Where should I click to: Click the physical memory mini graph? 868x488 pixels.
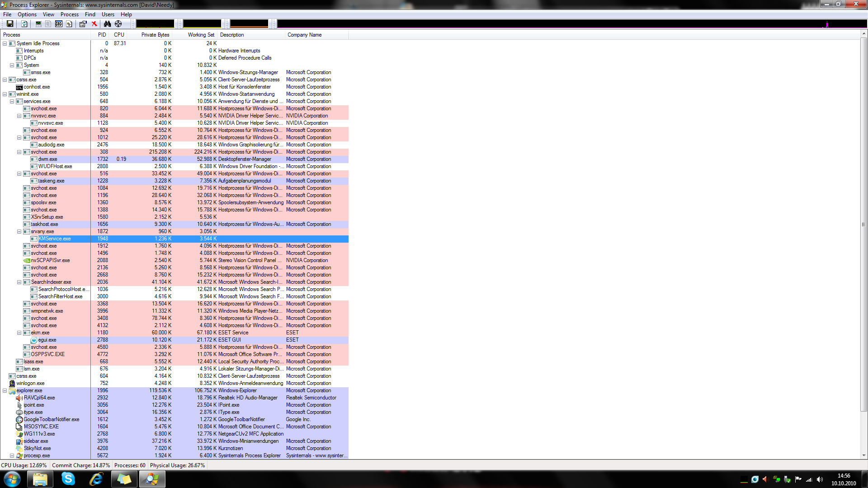(x=249, y=24)
